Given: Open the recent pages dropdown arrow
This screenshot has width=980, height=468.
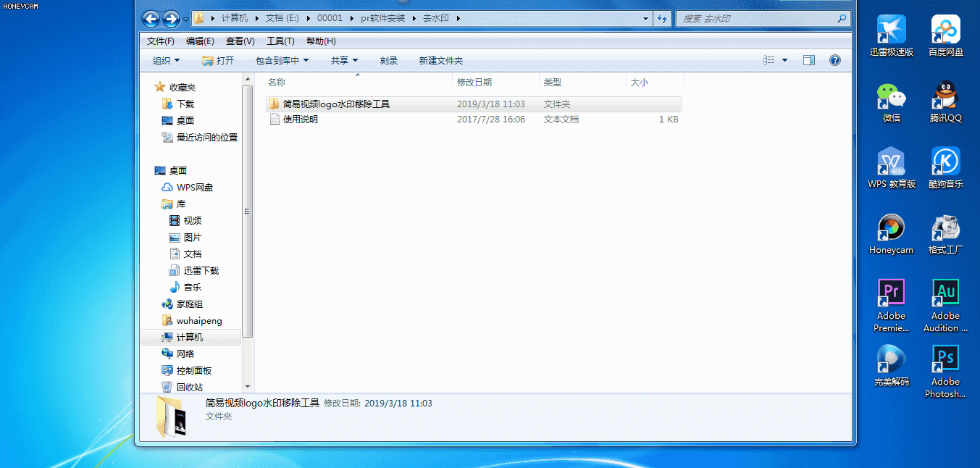Looking at the screenshot, I should (x=186, y=19).
